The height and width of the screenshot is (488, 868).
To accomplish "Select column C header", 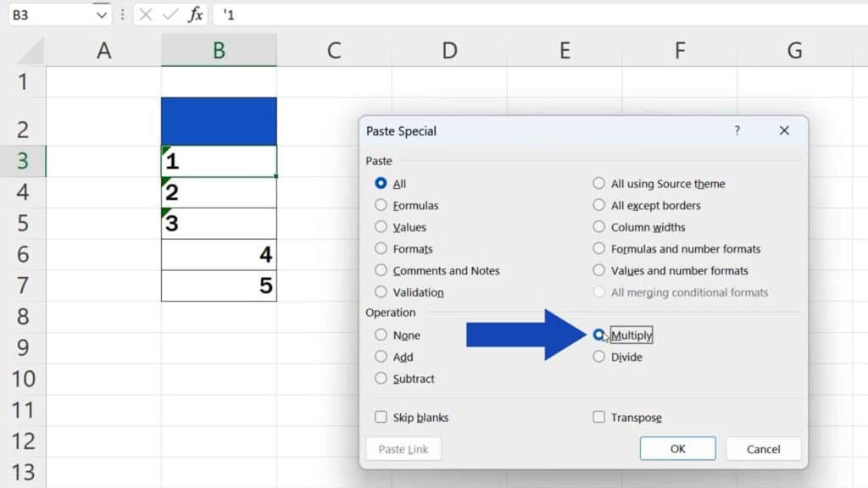I will click(334, 50).
